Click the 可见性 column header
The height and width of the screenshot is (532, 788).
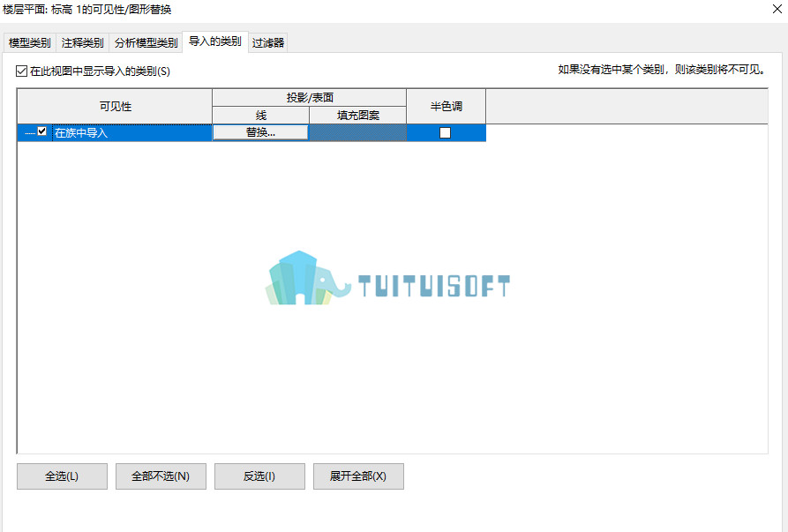coord(115,106)
